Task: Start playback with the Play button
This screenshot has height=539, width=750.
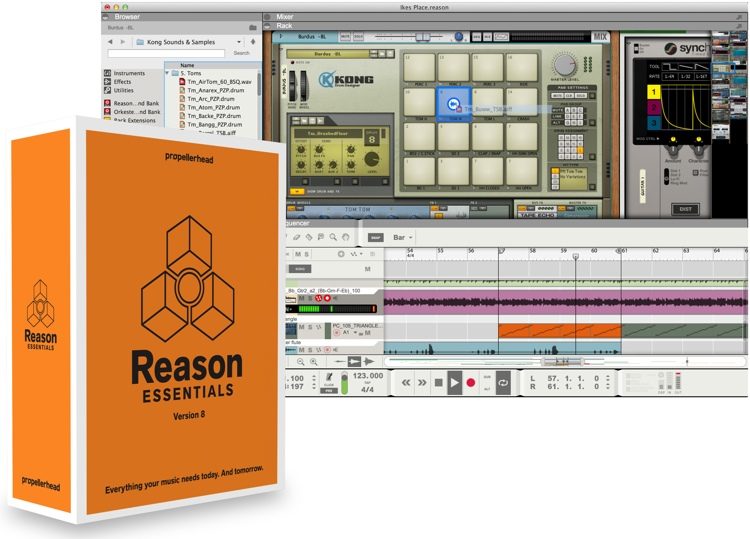Action: point(454,383)
